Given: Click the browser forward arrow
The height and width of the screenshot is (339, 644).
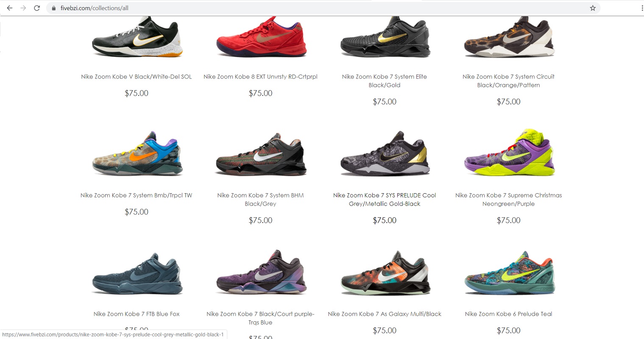Looking at the screenshot, I should pos(23,8).
